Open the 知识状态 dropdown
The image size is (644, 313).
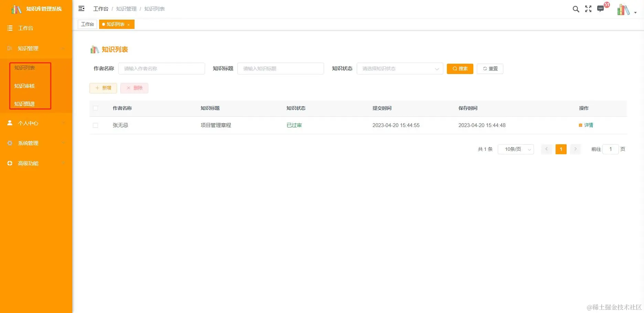coord(399,69)
